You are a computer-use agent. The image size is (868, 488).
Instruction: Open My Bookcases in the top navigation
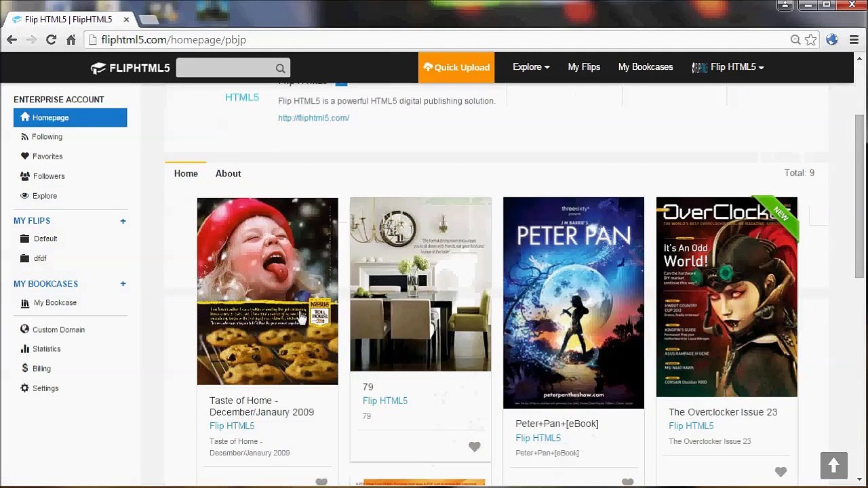pyautogui.click(x=646, y=67)
